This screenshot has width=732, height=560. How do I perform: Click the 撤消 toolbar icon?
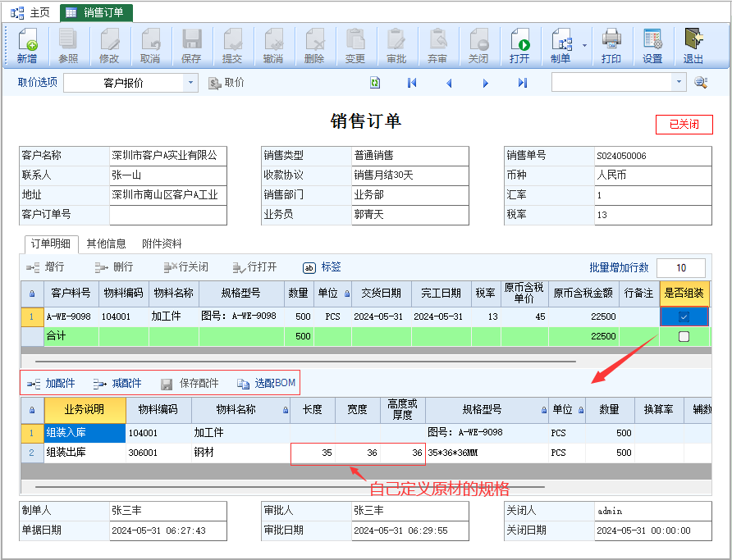(273, 46)
